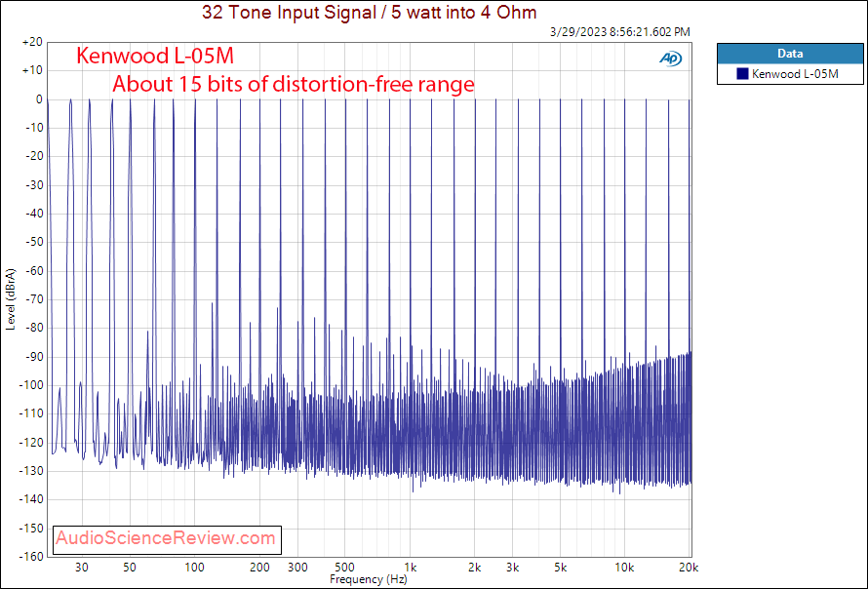Click the red "Kenwood L-05M" annotation text
Image resolution: width=868 pixels, height=589 pixels.
[155, 56]
